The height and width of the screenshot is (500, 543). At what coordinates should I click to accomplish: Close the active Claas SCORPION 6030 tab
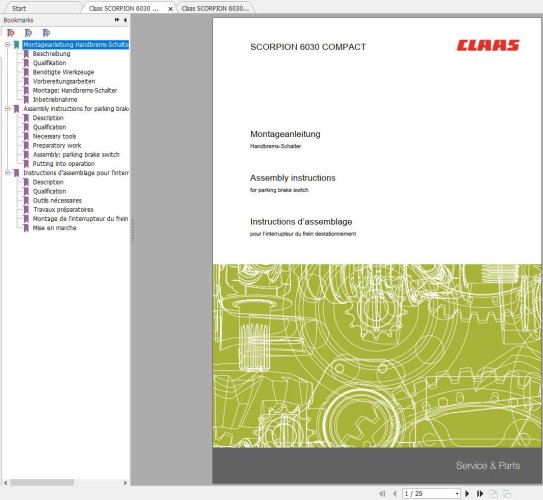click(170, 9)
